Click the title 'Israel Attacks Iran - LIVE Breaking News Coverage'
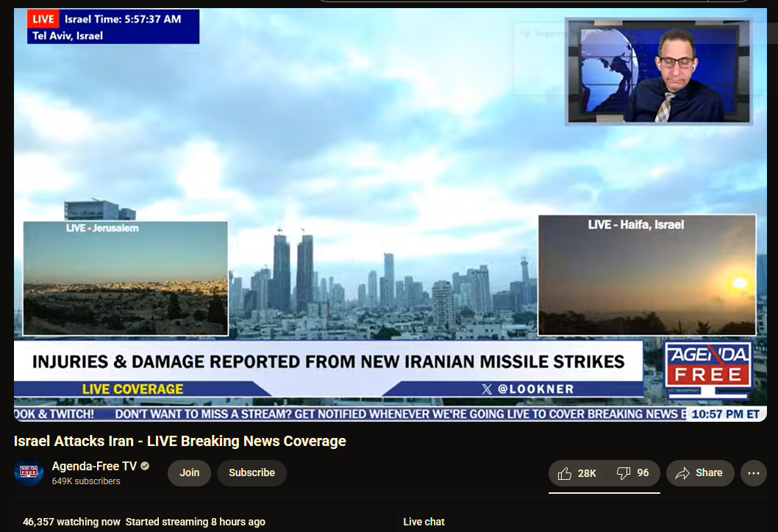The height and width of the screenshot is (532, 778). (x=179, y=441)
